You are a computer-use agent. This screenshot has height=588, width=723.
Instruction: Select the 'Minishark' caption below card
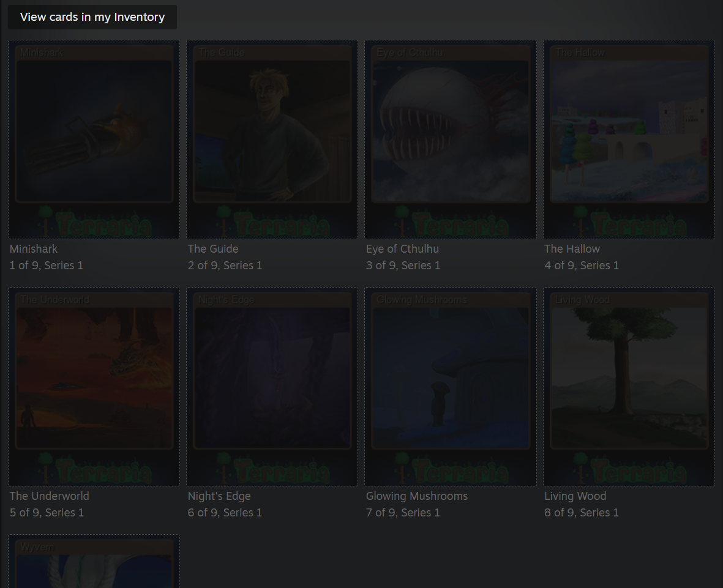click(x=34, y=249)
